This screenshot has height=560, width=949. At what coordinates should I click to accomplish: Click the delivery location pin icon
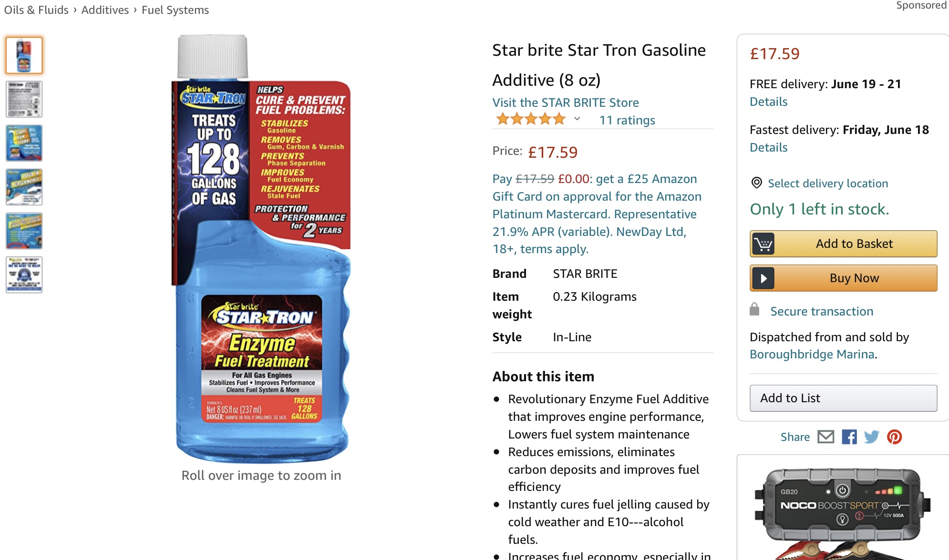[x=756, y=183]
